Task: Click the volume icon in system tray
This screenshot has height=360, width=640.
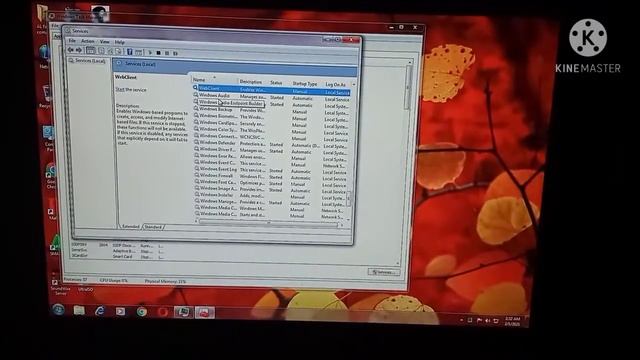Action: click(488, 321)
